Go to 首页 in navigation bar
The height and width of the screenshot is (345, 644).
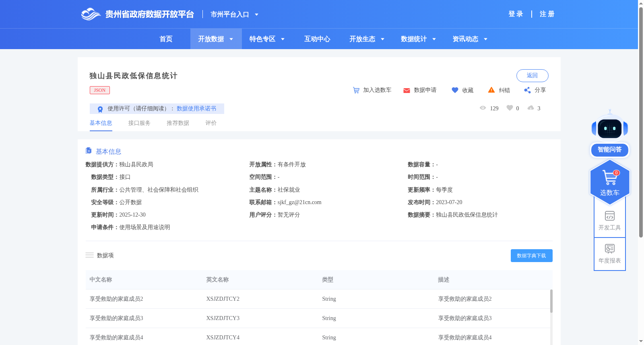pyautogui.click(x=166, y=39)
